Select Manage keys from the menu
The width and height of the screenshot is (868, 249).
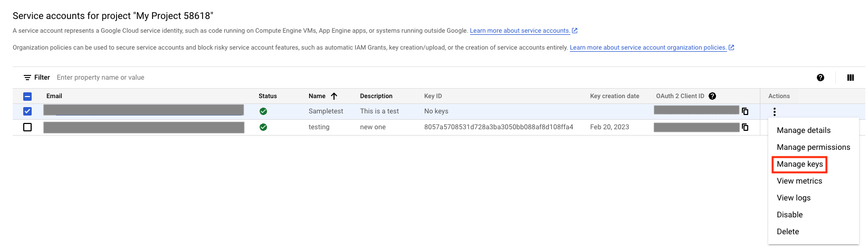coord(799,164)
